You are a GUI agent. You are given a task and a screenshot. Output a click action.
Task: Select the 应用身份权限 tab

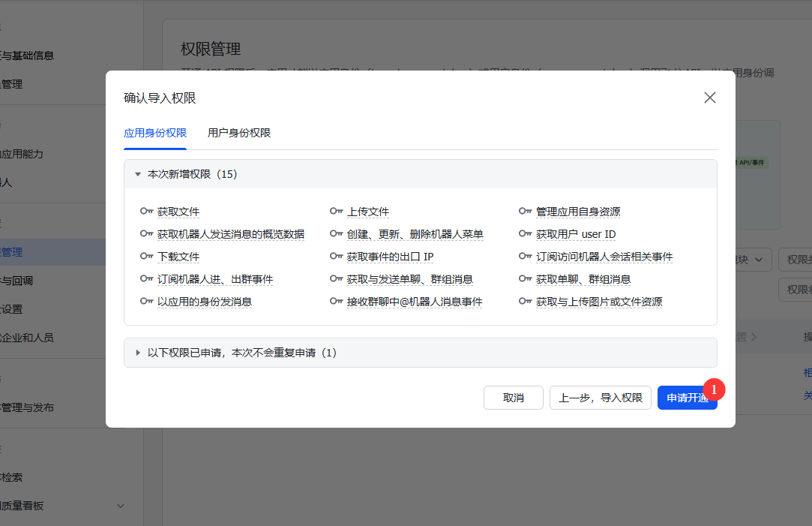154,132
